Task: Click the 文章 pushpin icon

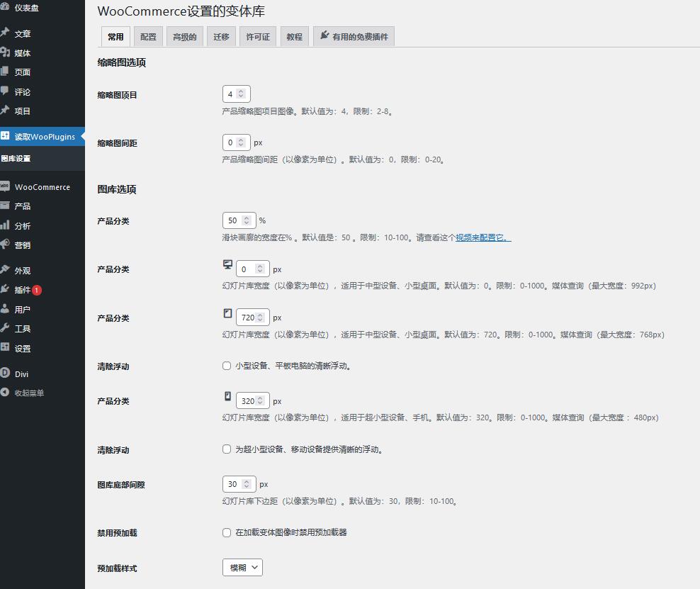Action: [4, 32]
